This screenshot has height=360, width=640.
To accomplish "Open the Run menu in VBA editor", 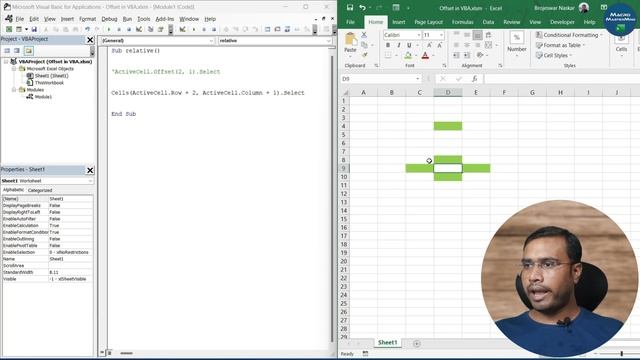I will point(127,19).
